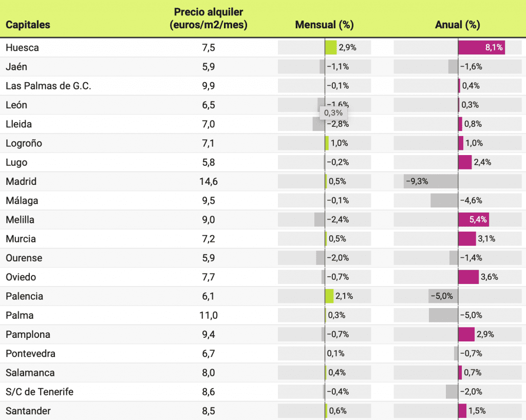Sort by the Anual (%) header

pos(457,25)
